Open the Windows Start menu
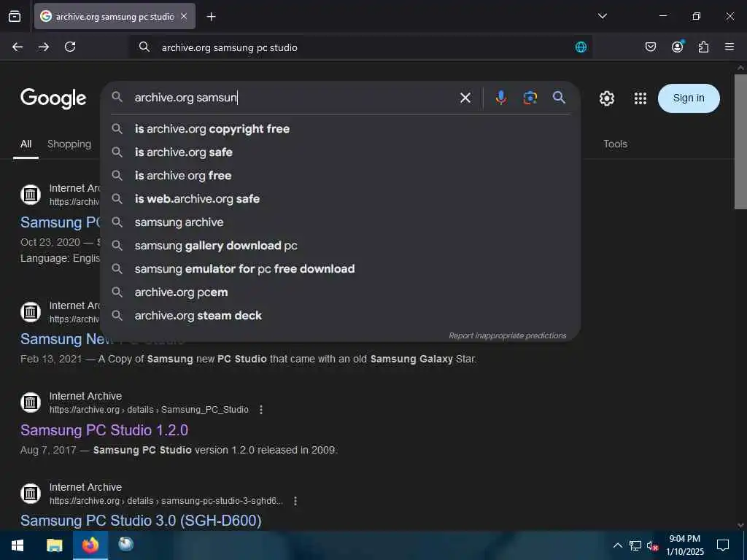This screenshot has height=560, width=747. (x=18, y=545)
